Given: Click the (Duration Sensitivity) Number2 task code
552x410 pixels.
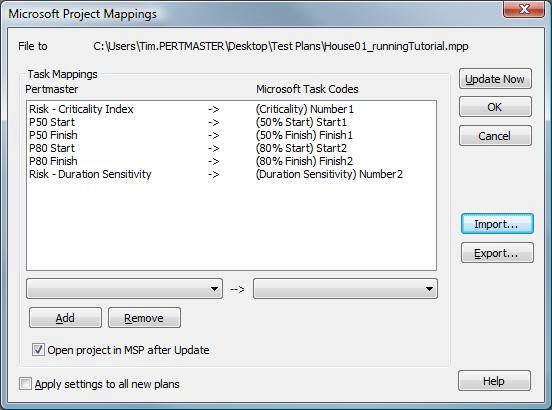Looking at the screenshot, I should 329,174.
